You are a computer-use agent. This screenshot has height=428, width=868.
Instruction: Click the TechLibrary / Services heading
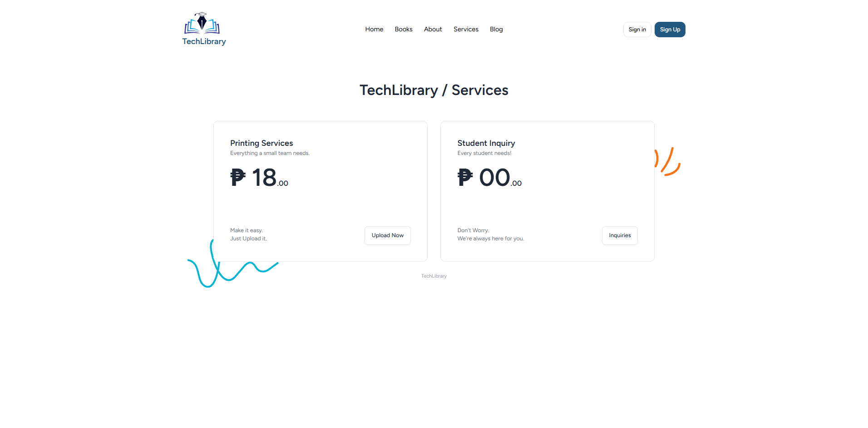click(x=434, y=90)
